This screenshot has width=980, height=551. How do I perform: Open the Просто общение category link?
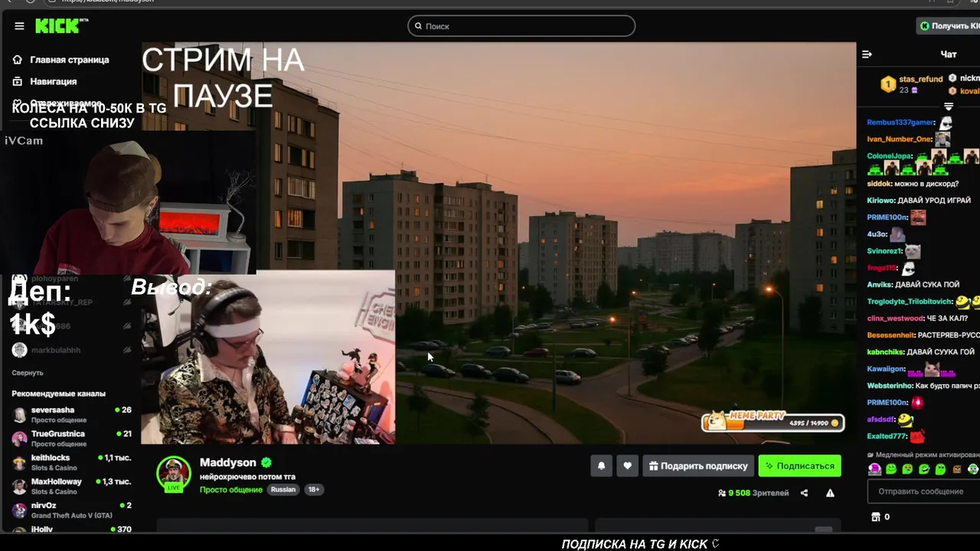(x=231, y=489)
